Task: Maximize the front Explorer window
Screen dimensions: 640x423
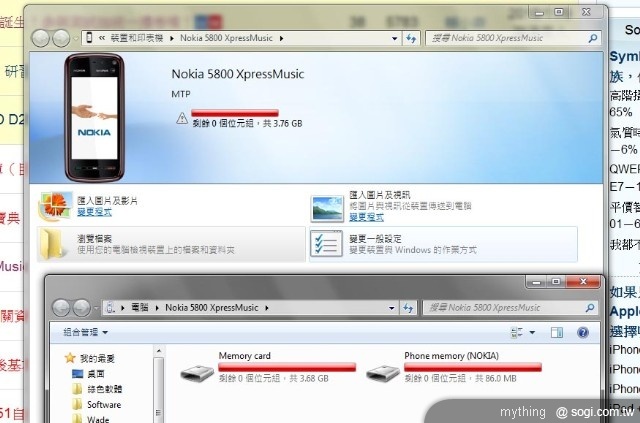Action: 556,282
